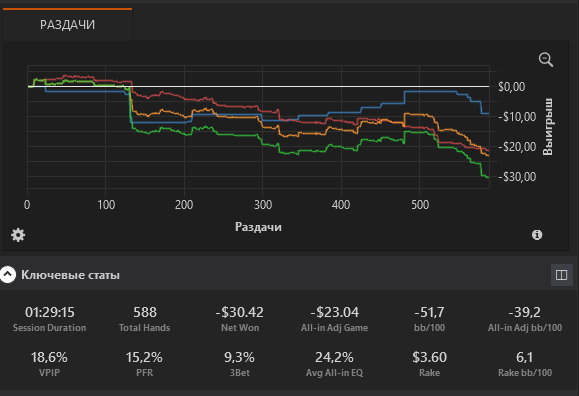Open graph settings gear icon

coord(18,235)
